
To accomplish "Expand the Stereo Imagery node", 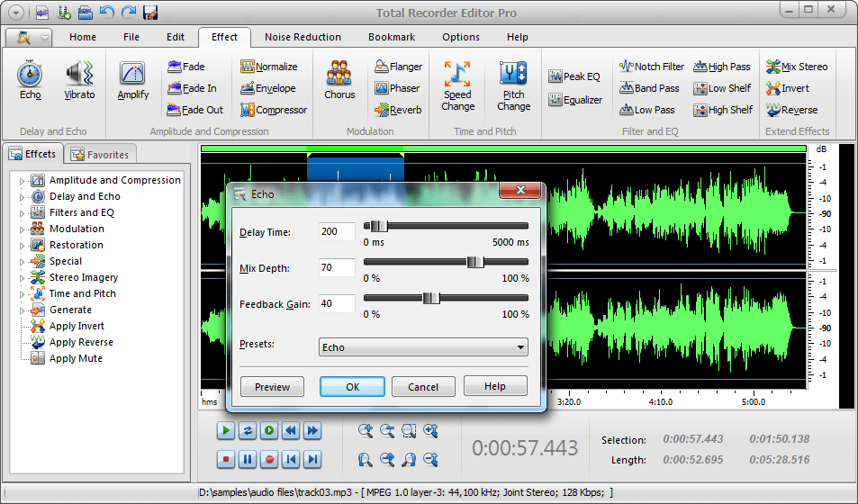I will [x=22, y=278].
